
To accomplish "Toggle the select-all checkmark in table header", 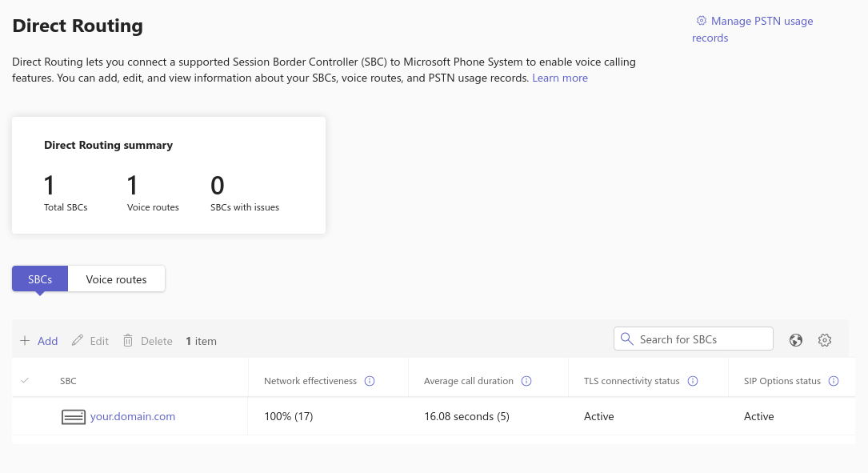I will 25,380.
